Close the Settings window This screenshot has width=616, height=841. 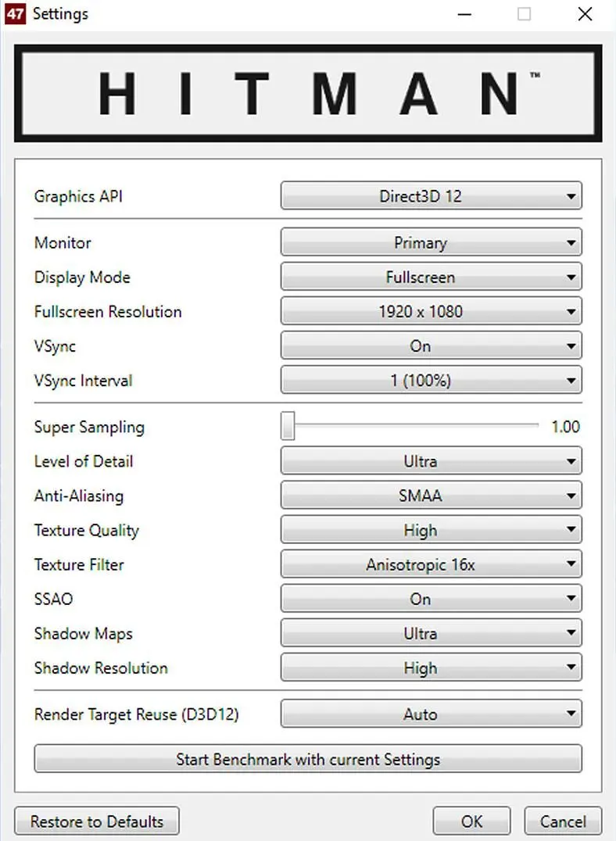(585, 14)
